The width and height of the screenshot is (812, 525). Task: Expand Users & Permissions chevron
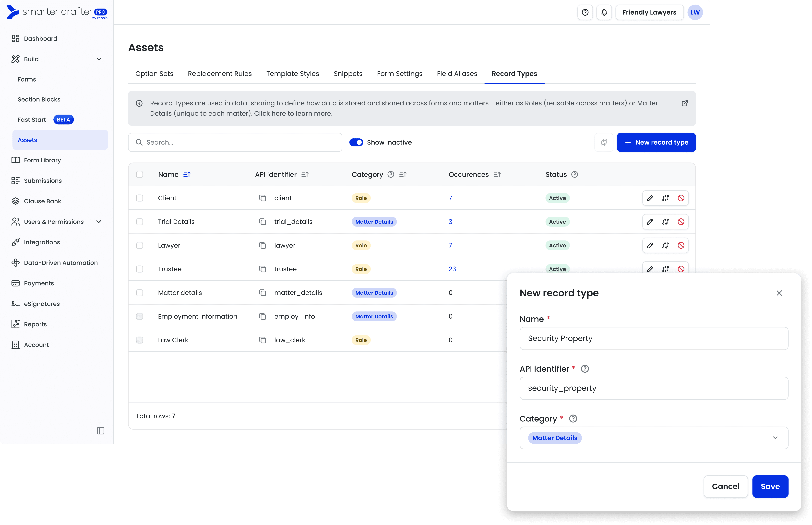tap(99, 222)
